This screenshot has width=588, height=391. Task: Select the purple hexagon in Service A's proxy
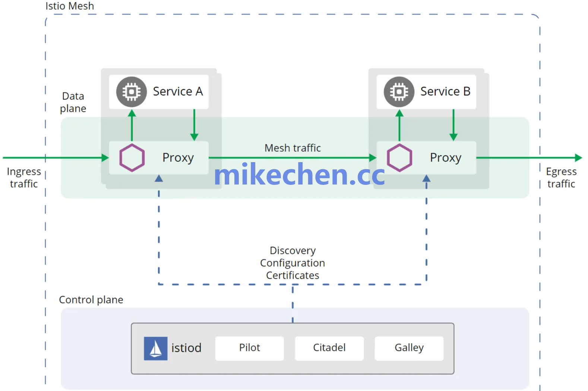[x=132, y=158]
